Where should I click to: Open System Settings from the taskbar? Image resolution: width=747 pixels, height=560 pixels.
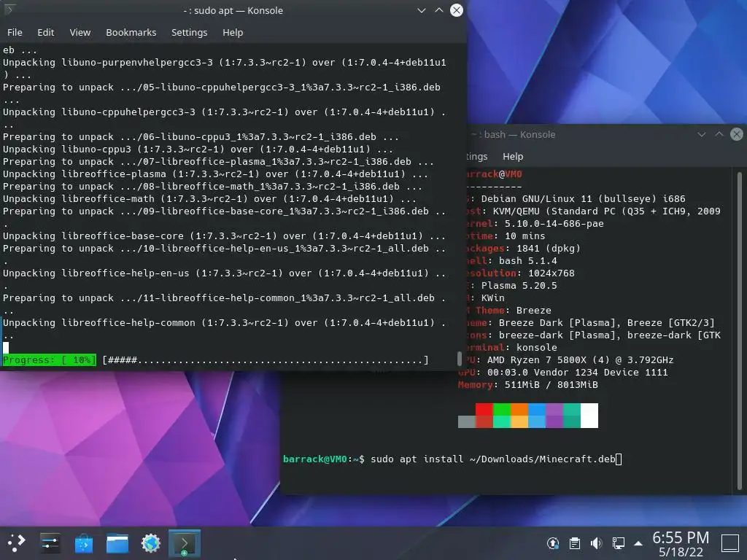pos(50,542)
